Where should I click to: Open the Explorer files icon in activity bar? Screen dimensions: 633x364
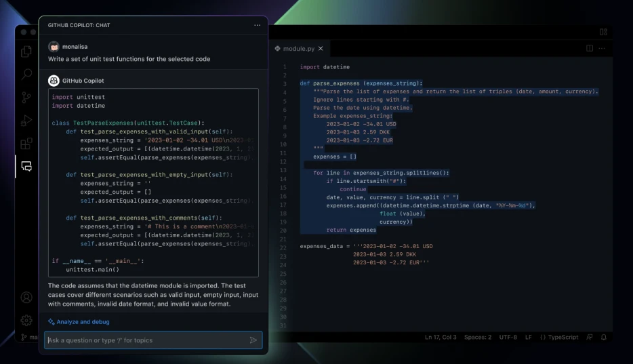[x=26, y=52]
